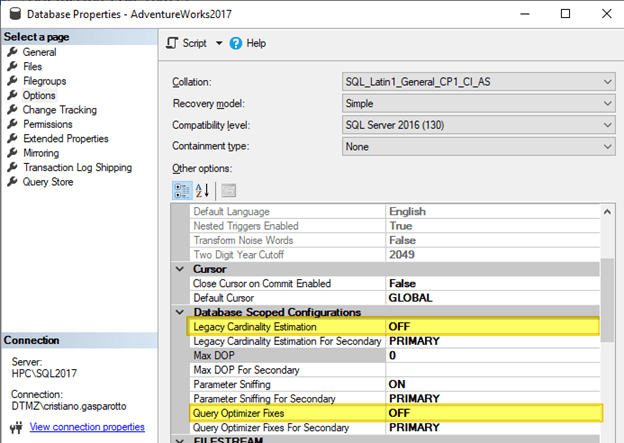The width and height of the screenshot is (624, 443).
Task: Click the wrench icon beside Mirroring
Action: click(12, 152)
